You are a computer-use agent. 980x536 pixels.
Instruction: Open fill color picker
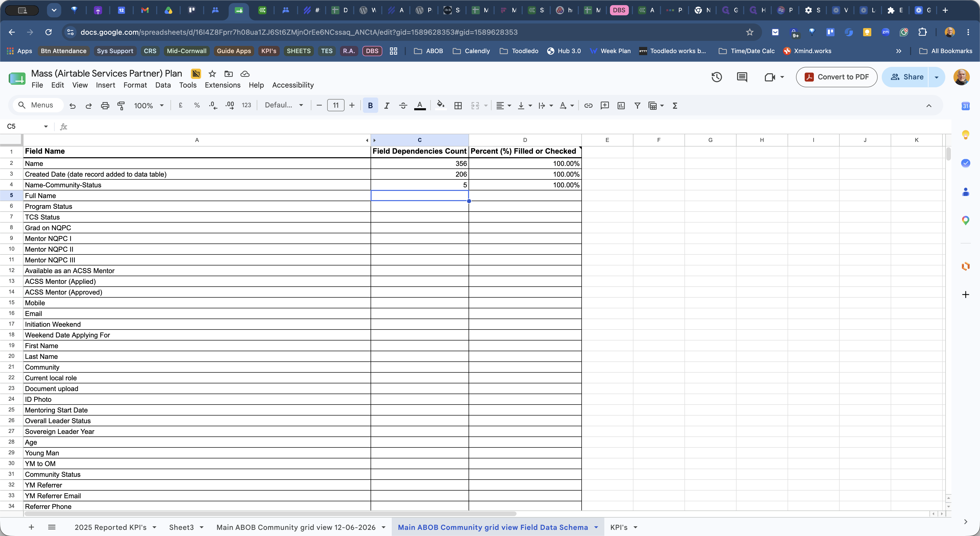pos(440,105)
